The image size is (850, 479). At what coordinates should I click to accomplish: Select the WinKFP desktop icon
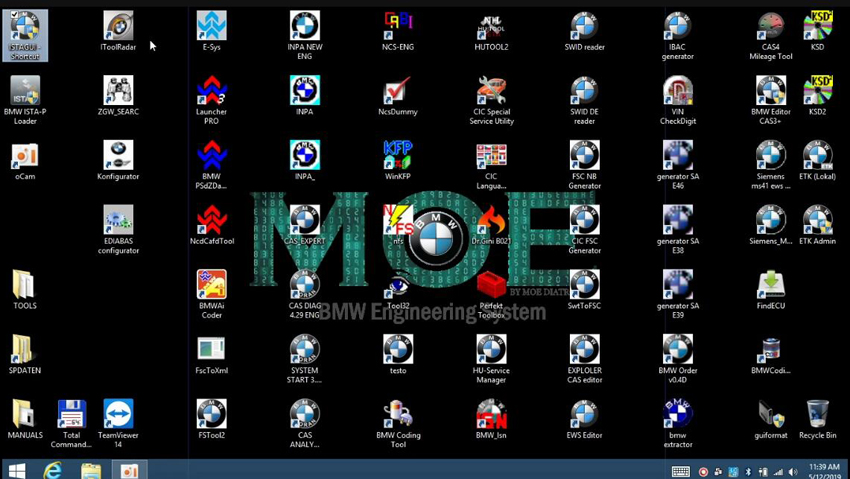(x=398, y=161)
